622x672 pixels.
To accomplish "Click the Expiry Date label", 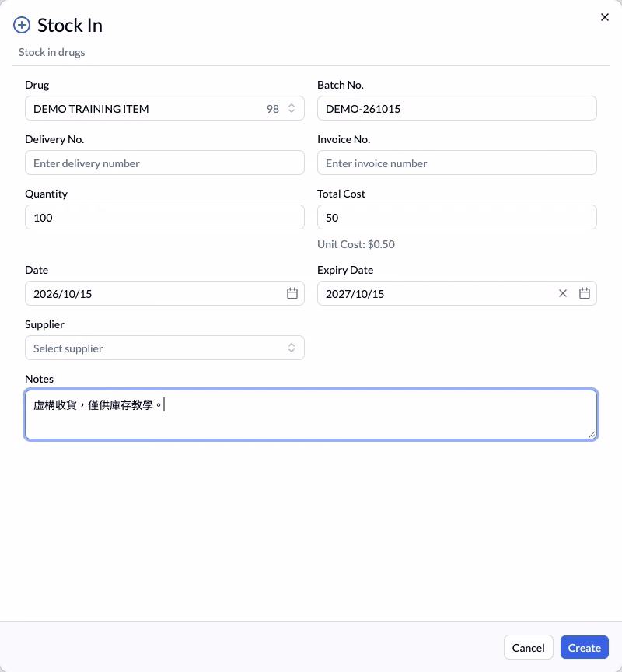I will point(345,270).
